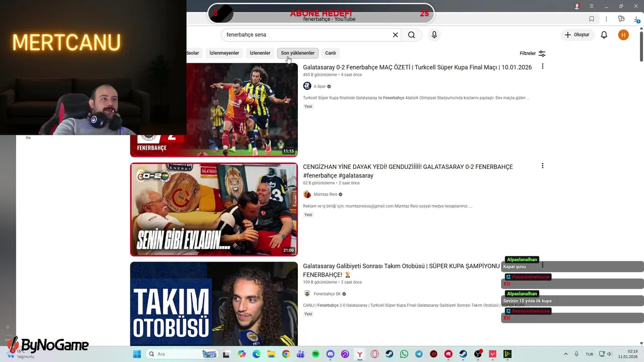Open the browser downloads icon with badge
Image resolution: width=644 pixels, height=362 pixels.
(x=637, y=19)
